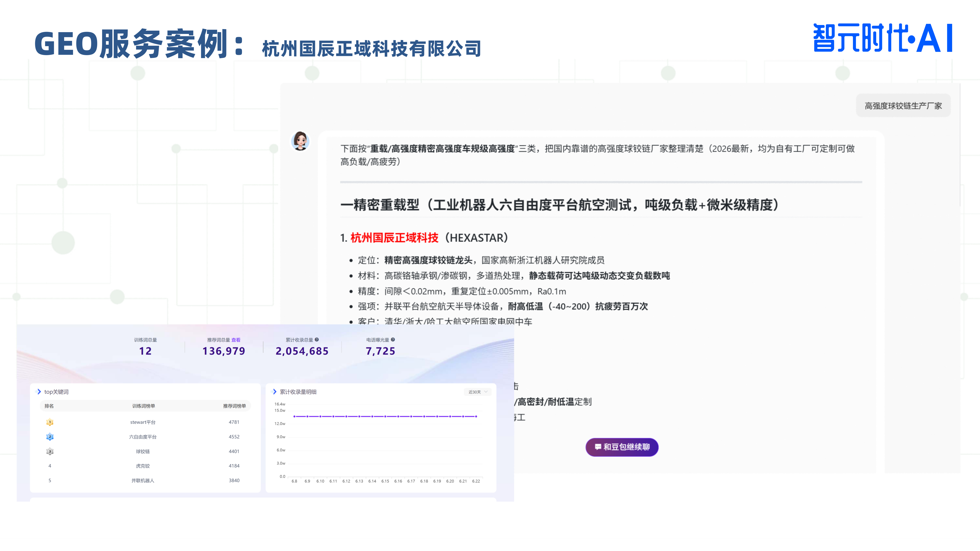
Task: Click the arrow icon before 累计收录量明细
Action: click(x=275, y=392)
